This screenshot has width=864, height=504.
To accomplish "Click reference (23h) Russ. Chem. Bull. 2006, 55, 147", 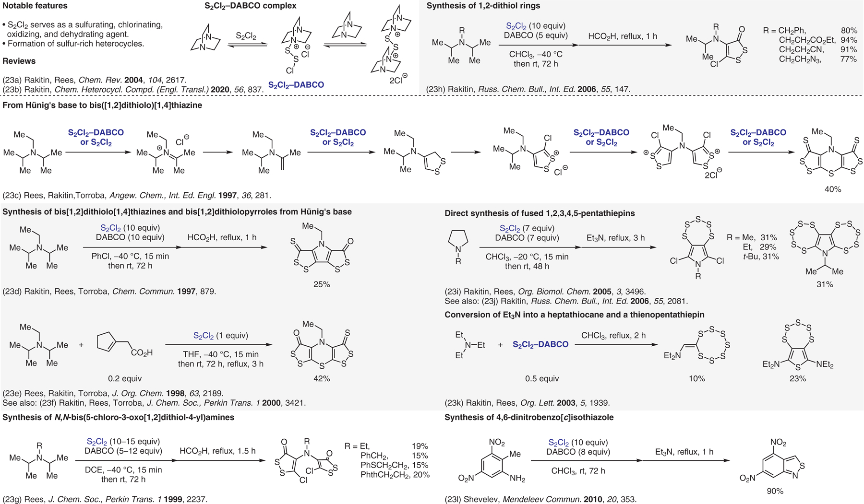I will coord(528,89).
